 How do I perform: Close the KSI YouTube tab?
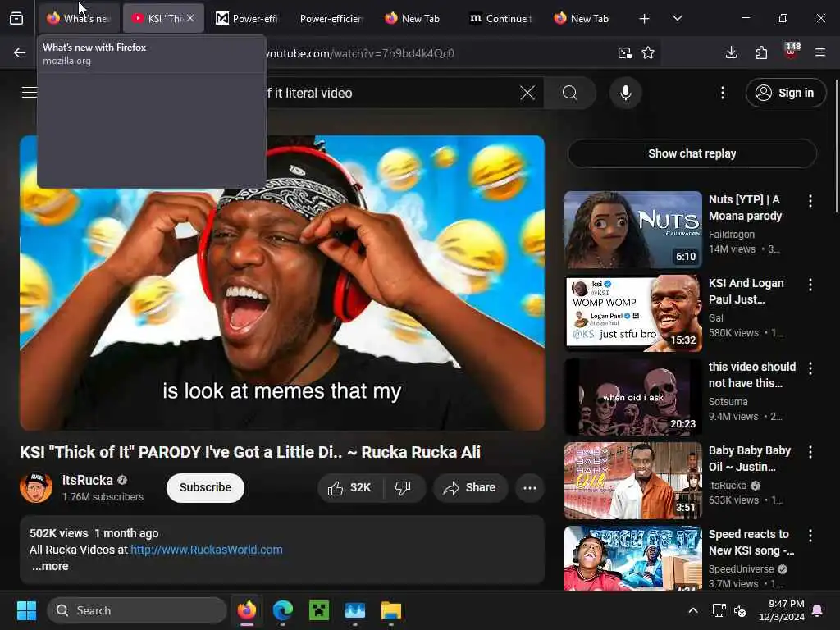click(190, 19)
